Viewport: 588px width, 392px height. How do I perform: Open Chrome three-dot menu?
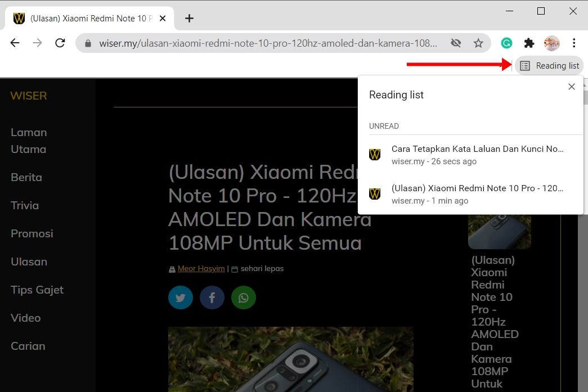coord(574,43)
